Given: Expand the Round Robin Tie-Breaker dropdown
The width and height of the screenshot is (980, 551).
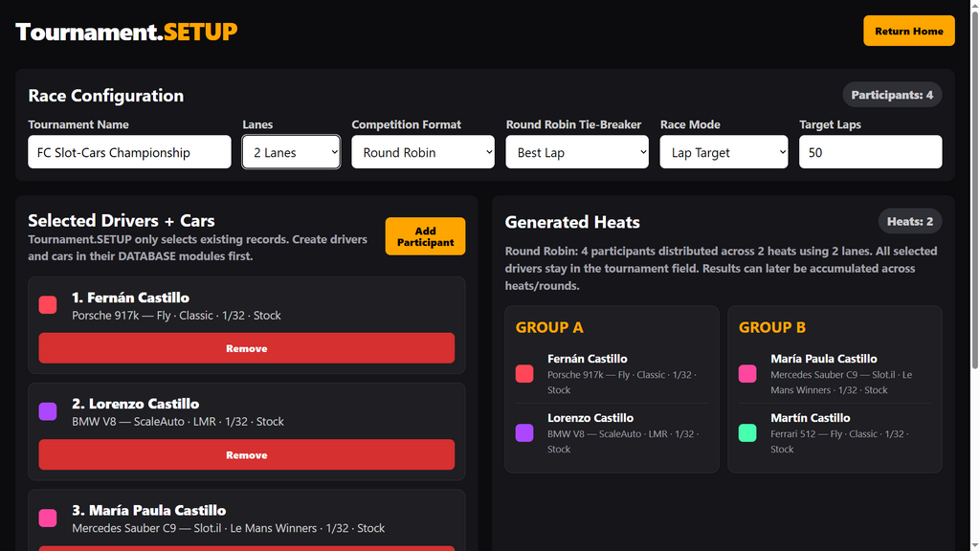Looking at the screenshot, I should coord(577,152).
